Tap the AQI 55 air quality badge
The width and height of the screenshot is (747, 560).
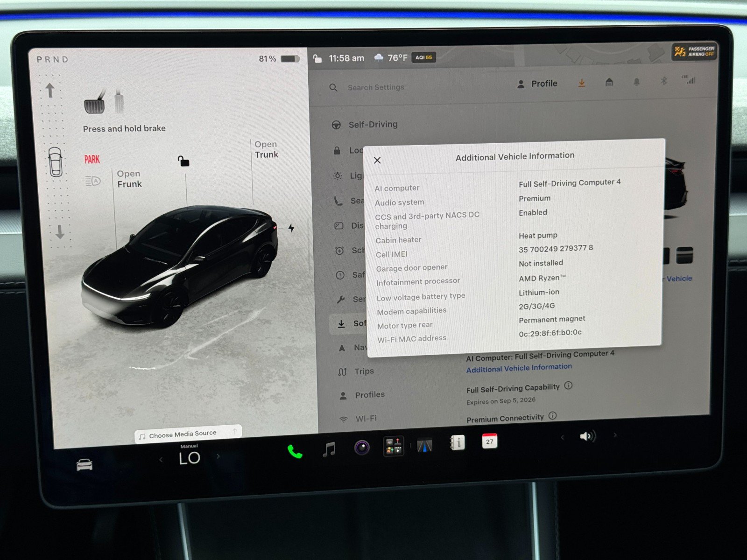pyautogui.click(x=424, y=57)
